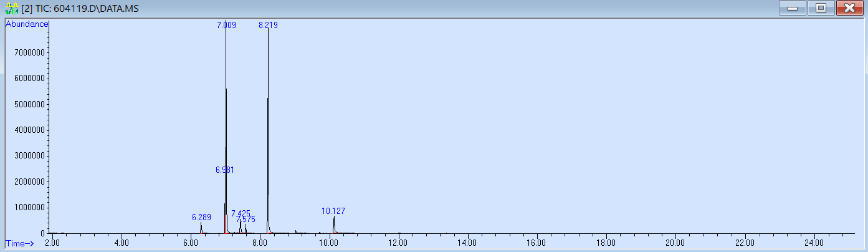Pick the 7.425 retention time label
The height and width of the screenshot is (252, 868).
[x=241, y=213]
